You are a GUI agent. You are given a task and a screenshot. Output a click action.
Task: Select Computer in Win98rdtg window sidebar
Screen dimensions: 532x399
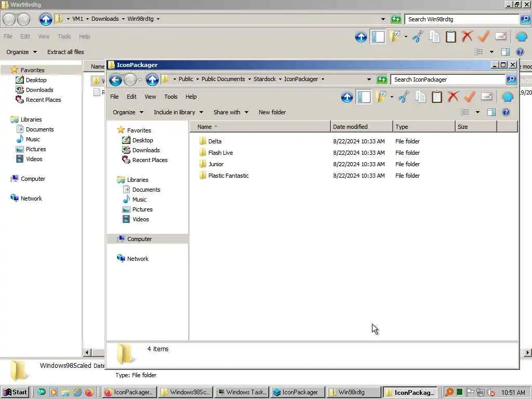pyautogui.click(x=33, y=179)
